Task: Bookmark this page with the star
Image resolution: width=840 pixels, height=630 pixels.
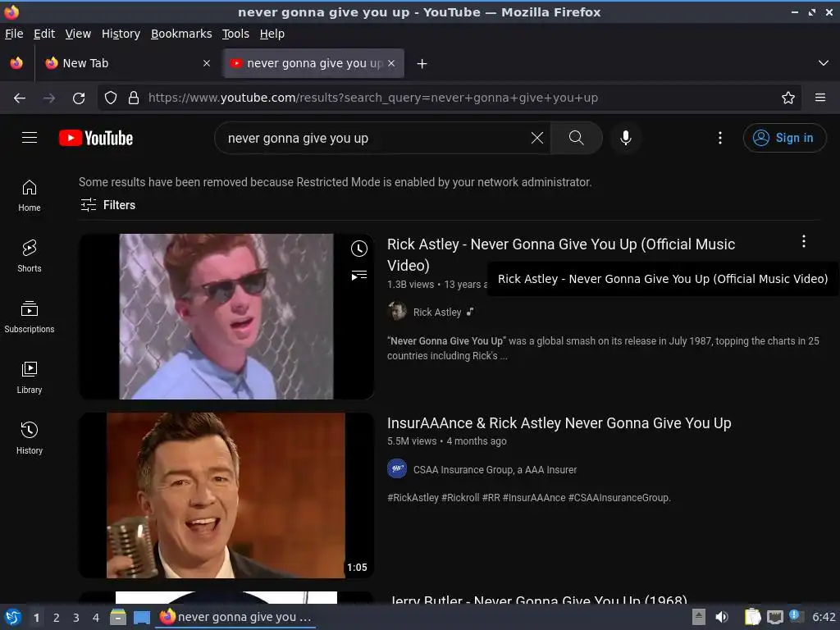Action: point(787,98)
